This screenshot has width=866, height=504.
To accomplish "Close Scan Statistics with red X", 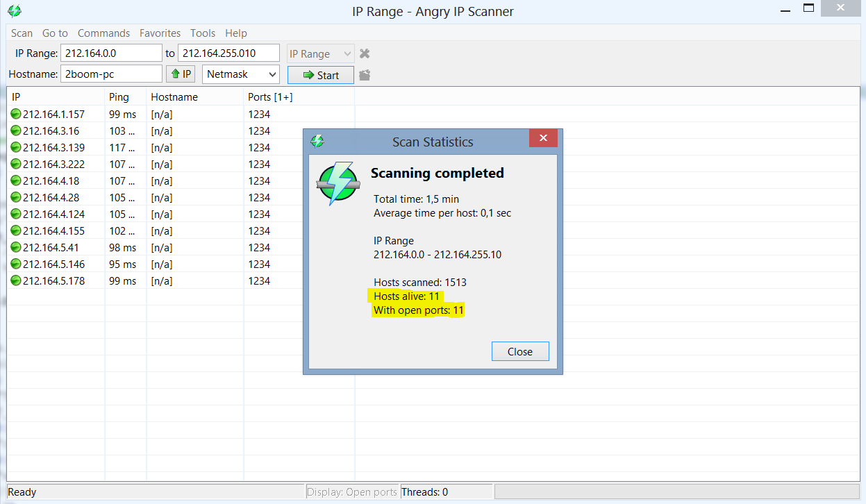I will point(543,138).
